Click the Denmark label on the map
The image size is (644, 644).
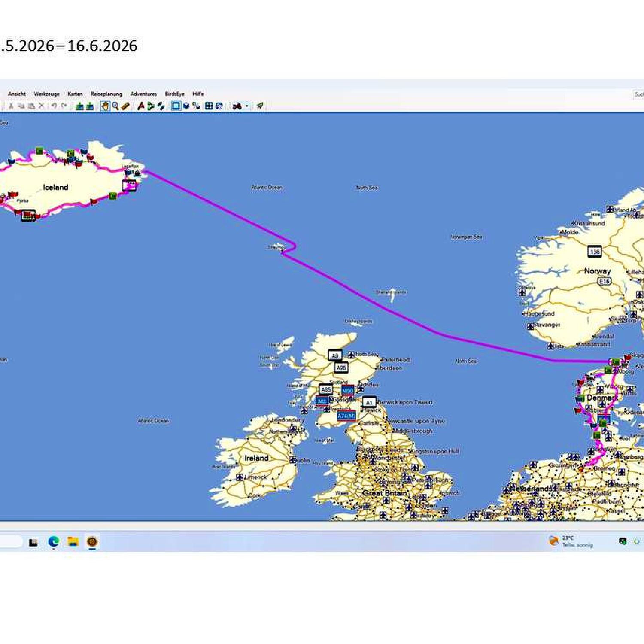point(601,398)
